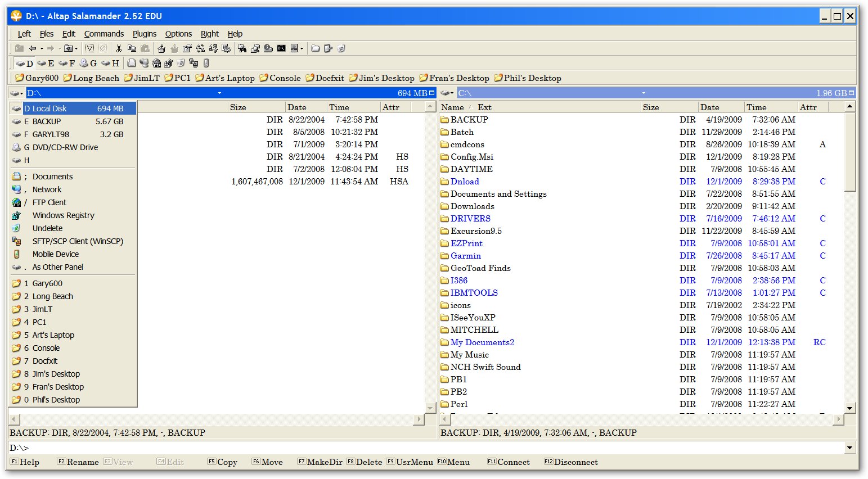Click the Pack archive toolbar icon
Image resolution: width=868 pixels, height=479 pixels.
point(161,48)
